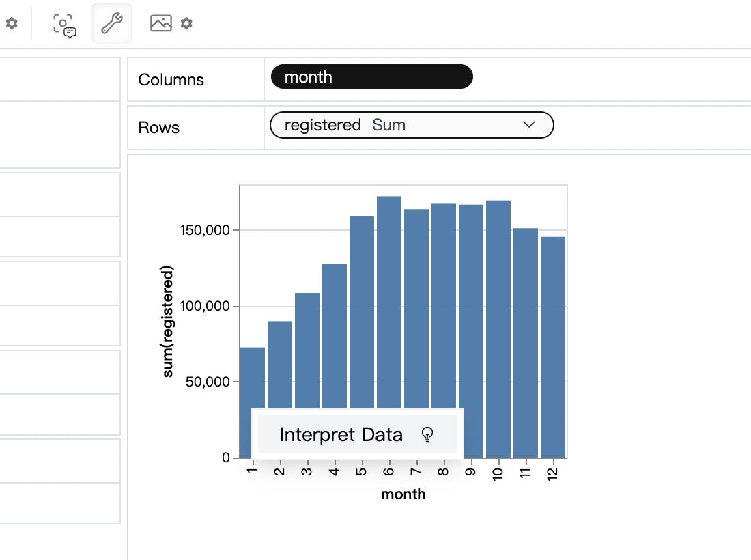The image size is (751, 560).
Task: Open the Sum aggregation selector
Action: (389, 125)
